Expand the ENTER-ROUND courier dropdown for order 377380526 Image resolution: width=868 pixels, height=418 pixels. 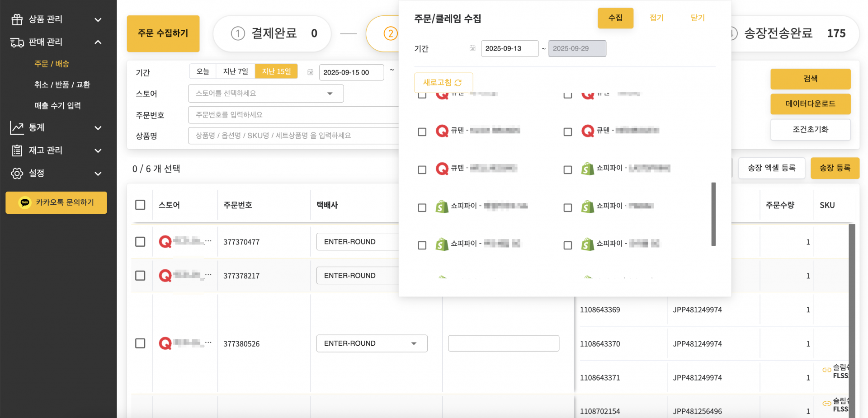413,343
